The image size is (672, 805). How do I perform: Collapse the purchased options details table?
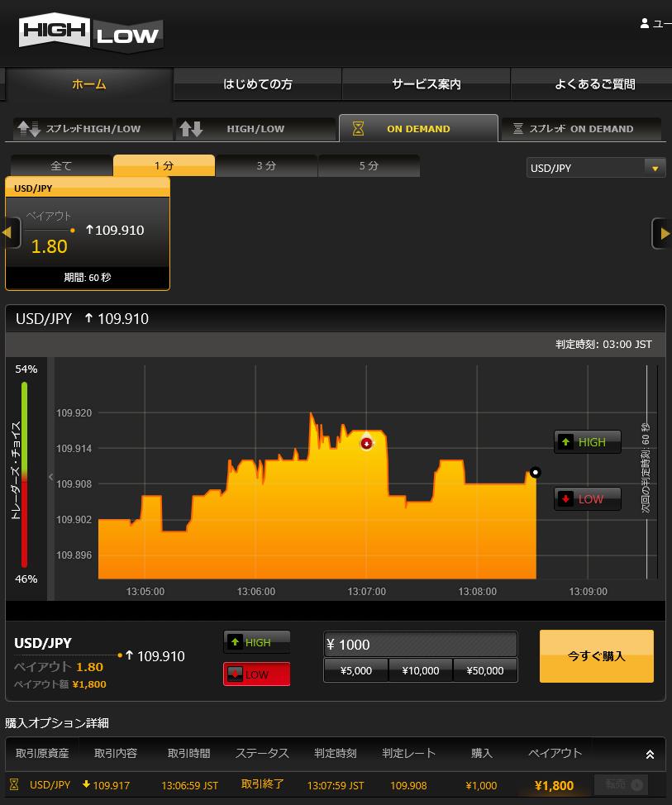(x=650, y=755)
